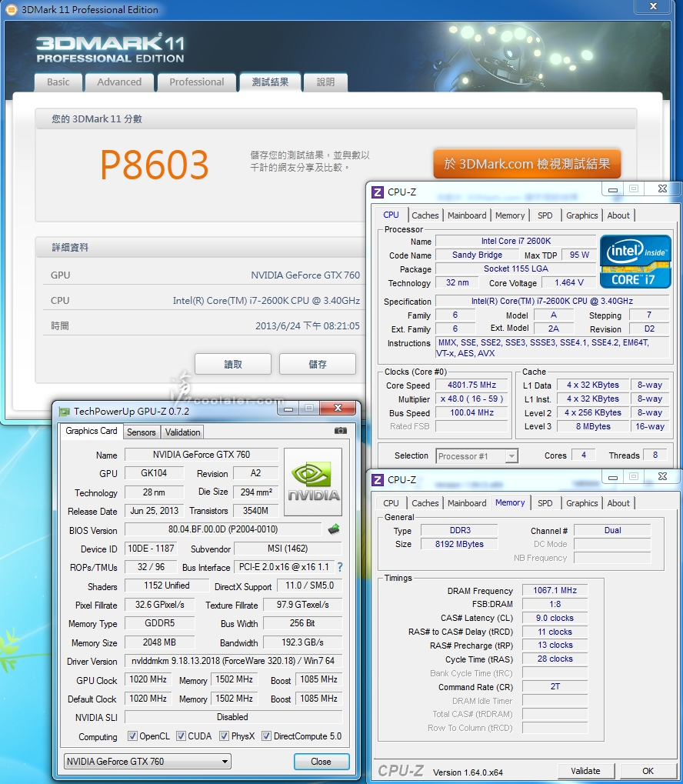Switch to the Sensors tab in GPU-Z
Viewport: 683px width, 784px height.
coord(141,432)
